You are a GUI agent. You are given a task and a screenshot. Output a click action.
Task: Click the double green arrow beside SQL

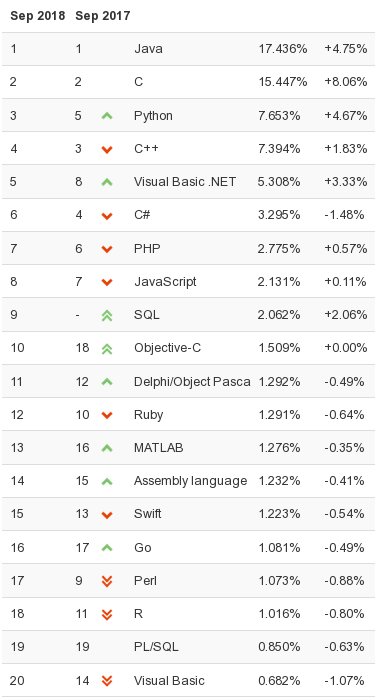point(107,316)
